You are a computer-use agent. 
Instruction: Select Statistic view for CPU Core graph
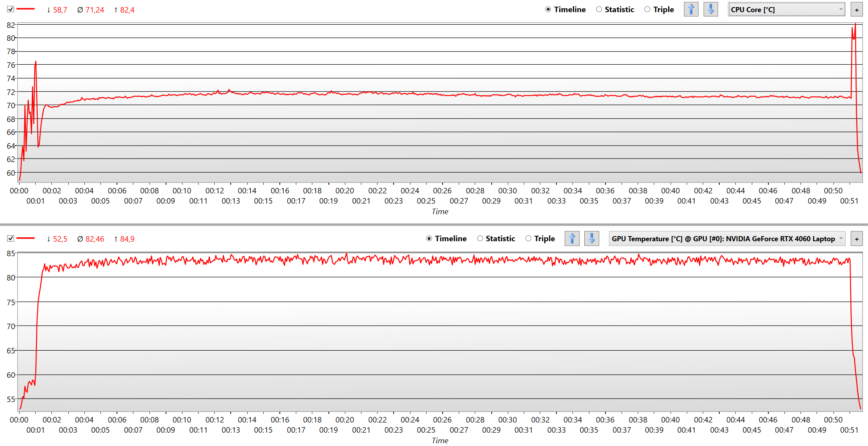click(599, 9)
